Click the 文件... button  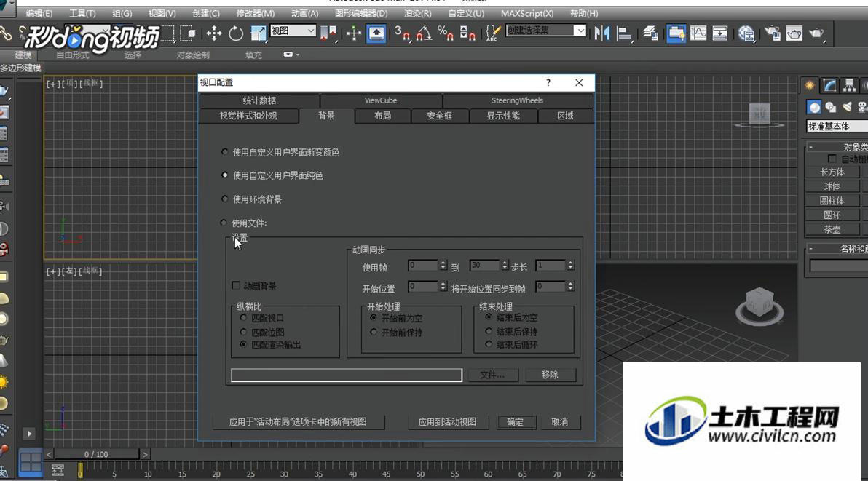(x=493, y=375)
